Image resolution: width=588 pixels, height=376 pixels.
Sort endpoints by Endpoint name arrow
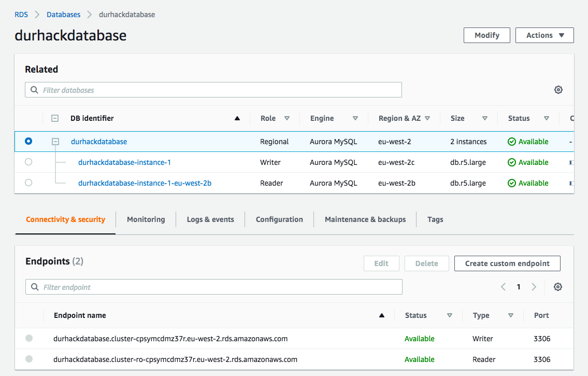click(382, 315)
